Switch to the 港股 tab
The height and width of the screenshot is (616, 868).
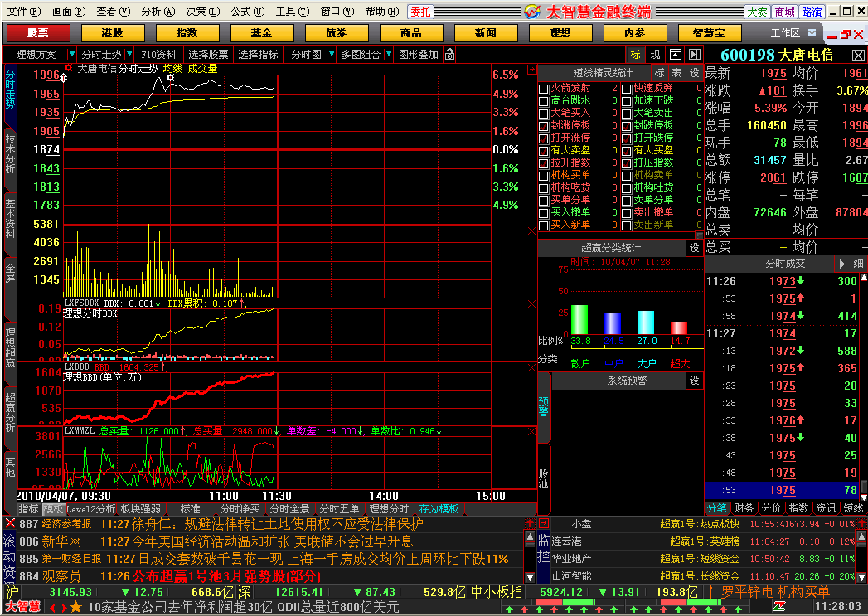113,33
